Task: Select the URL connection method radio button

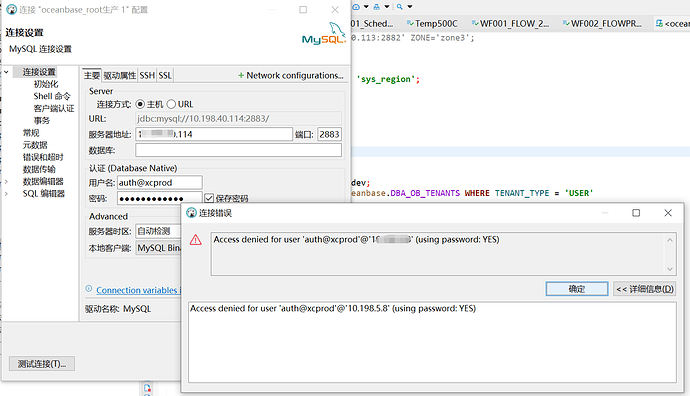Action: (171, 104)
